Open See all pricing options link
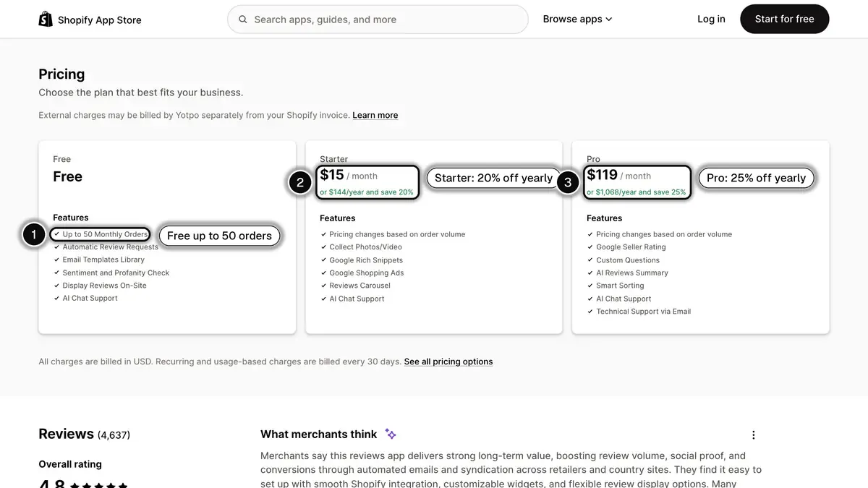The image size is (868, 488). tap(448, 361)
